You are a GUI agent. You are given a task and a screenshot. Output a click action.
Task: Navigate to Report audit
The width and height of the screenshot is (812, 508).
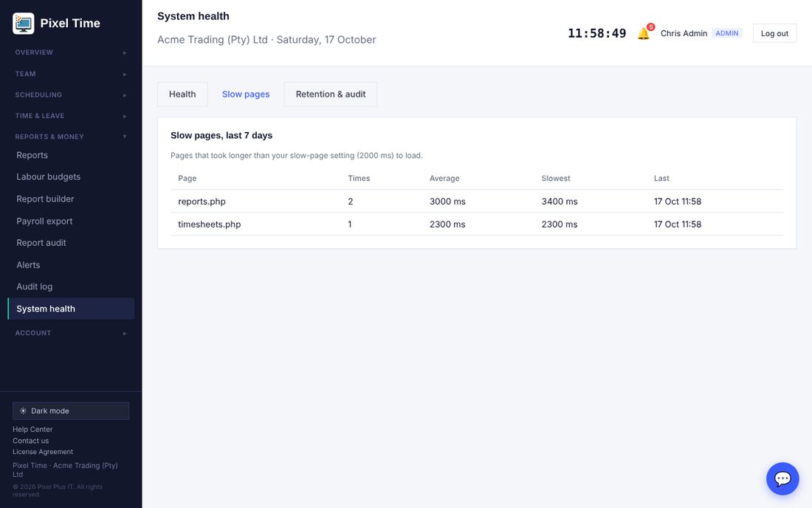(71, 243)
